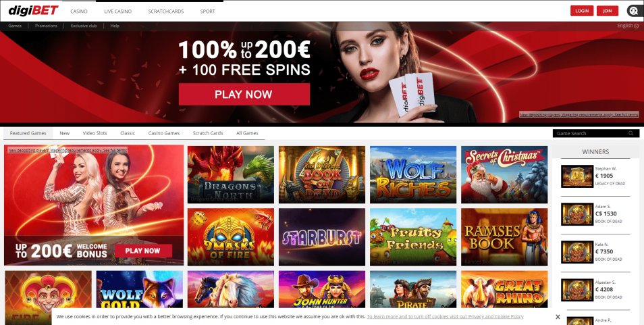
Task: Open the Wolf Riches game thumbnail
Action: tap(412, 174)
